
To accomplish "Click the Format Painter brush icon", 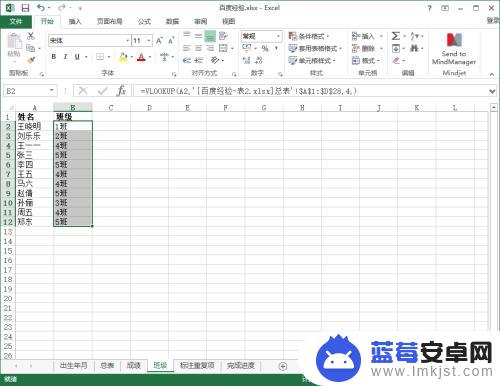I will (31, 60).
